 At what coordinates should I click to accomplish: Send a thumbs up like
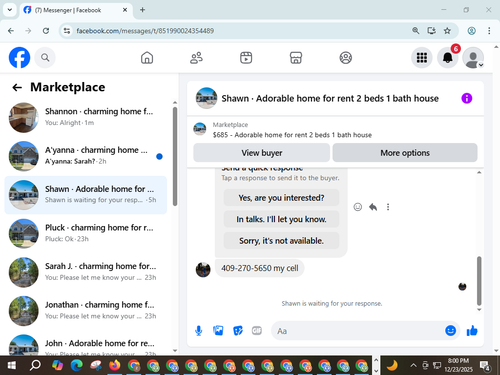[x=472, y=331]
